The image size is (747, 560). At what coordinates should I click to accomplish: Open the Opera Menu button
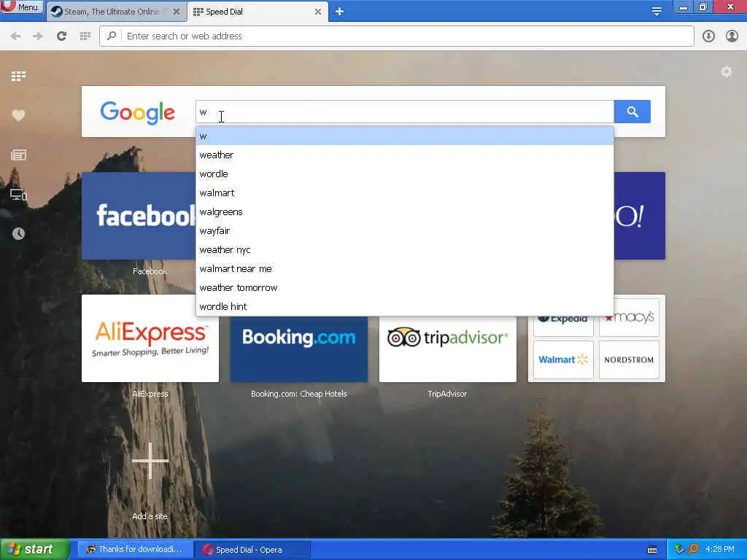tap(21, 7)
